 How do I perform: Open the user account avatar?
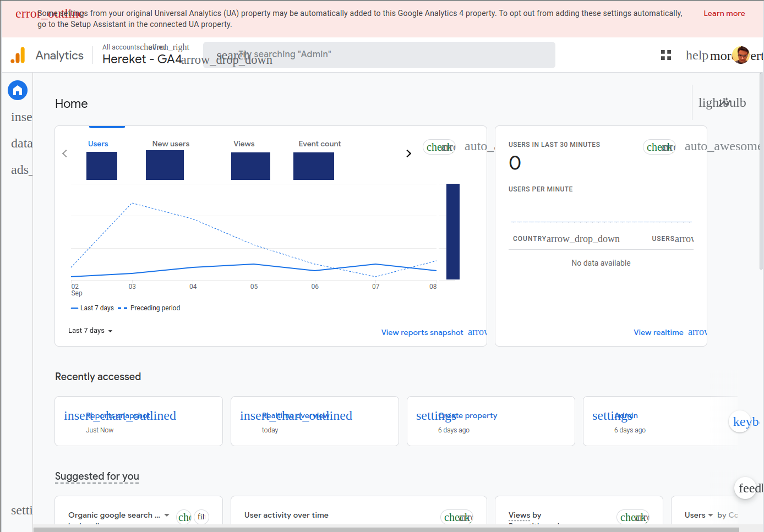tap(741, 55)
